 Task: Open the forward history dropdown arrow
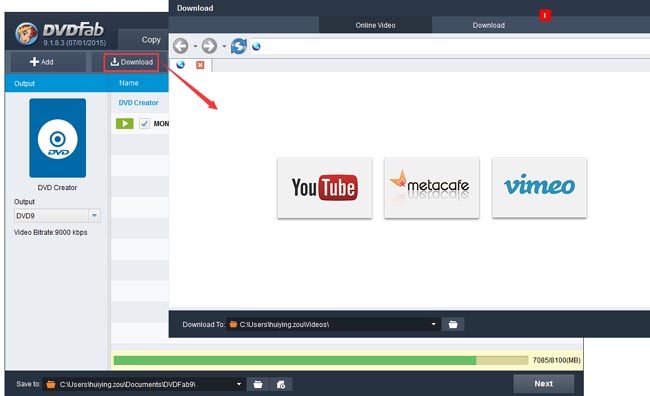click(224, 46)
